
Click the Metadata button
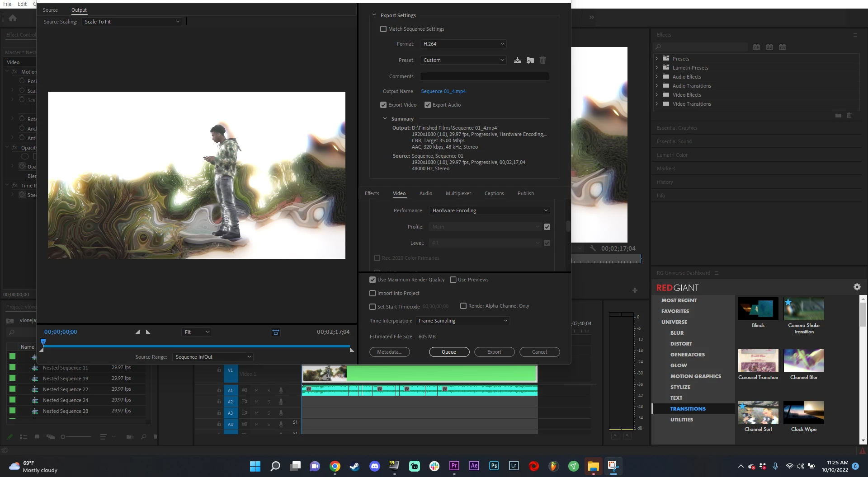pos(390,352)
